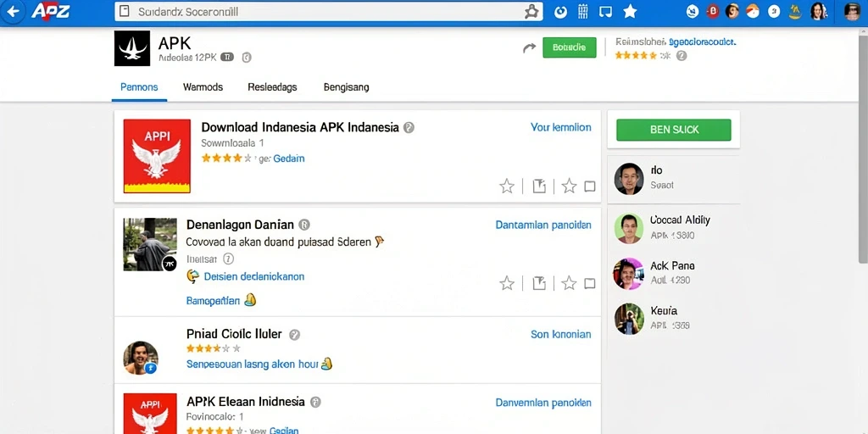Image resolution: width=868 pixels, height=434 pixels.
Task: Click share box icon in Download Indanesia row
Action: (x=539, y=186)
